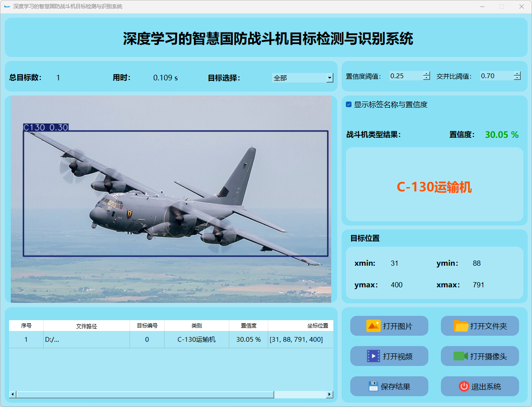
Task: Click the floppy disk icon on 保存结果
Action: click(x=373, y=386)
